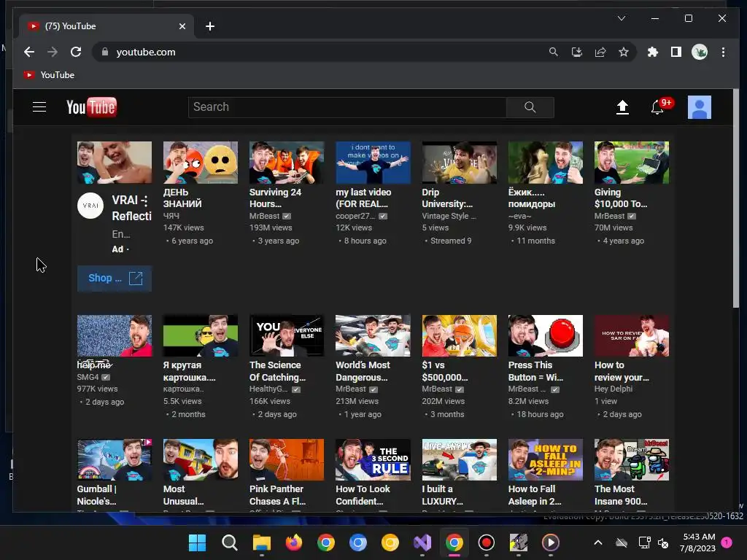Click the Shop button on the ad

pyautogui.click(x=115, y=278)
